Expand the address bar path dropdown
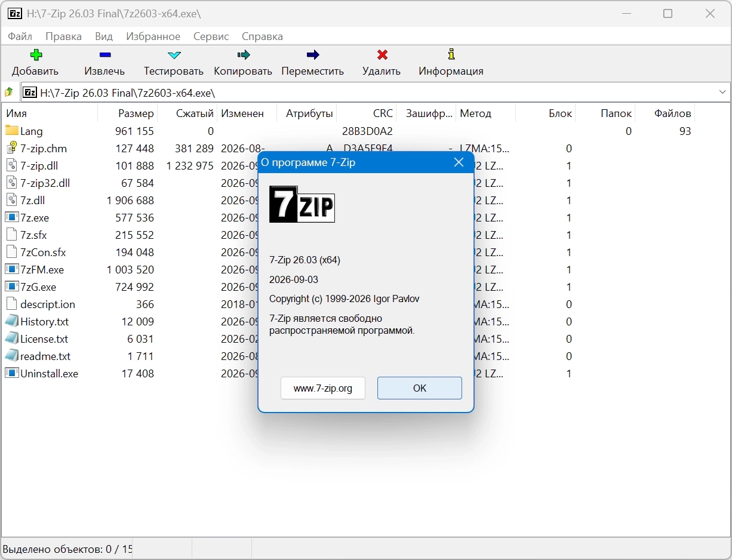The width and height of the screenshot is (732, 560). coord(722,93)
